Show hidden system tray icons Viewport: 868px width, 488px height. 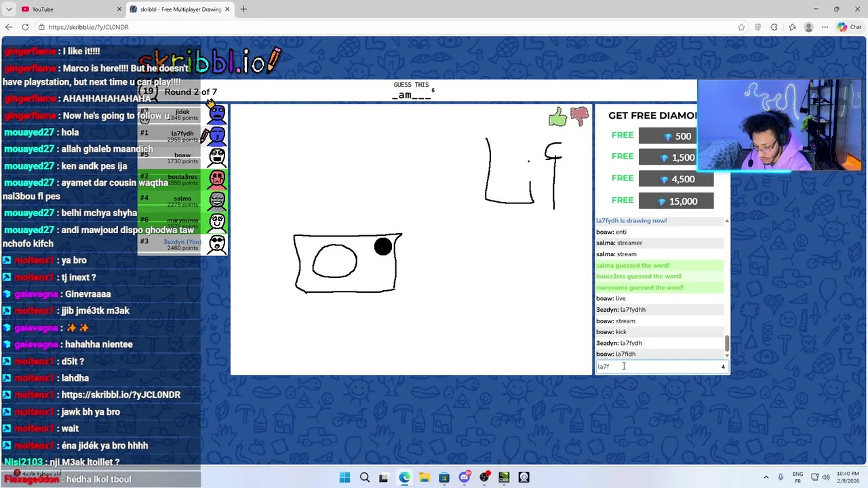pyautogui.click(x=766, y=477)
